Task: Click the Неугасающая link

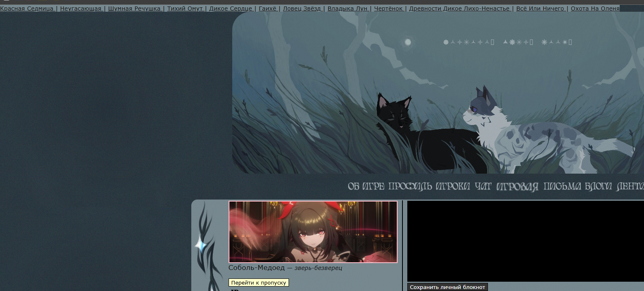Action: (81, 8)
